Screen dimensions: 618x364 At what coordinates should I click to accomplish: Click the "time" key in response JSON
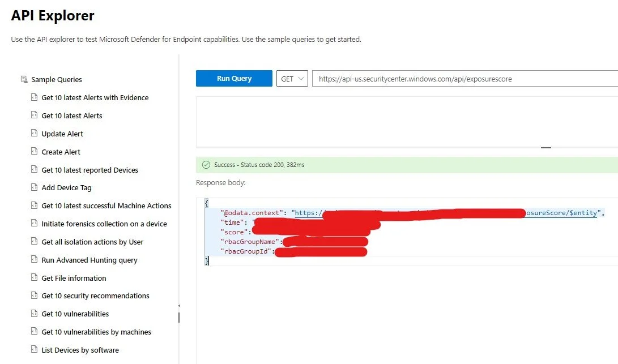(x=232, y=222)
